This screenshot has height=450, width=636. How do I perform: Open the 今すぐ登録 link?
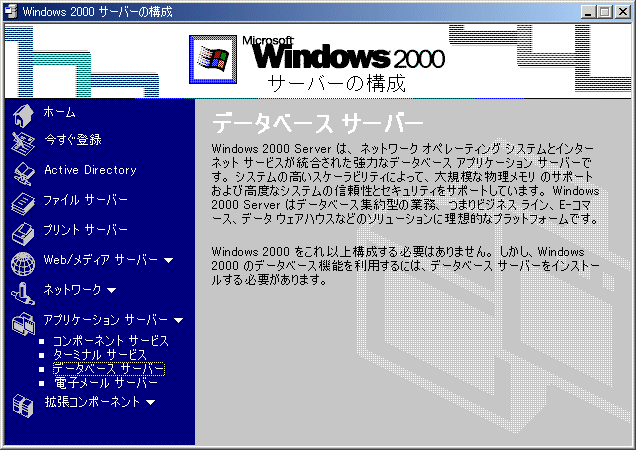(x=73, y=140)
